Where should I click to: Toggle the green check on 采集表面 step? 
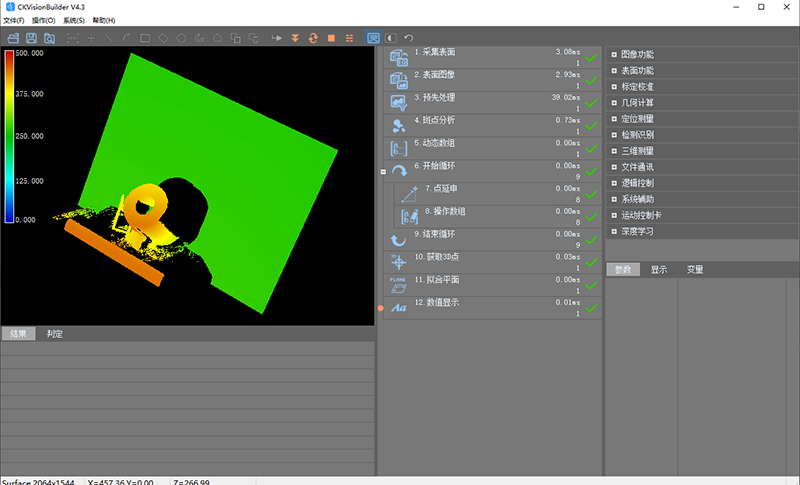592,56
